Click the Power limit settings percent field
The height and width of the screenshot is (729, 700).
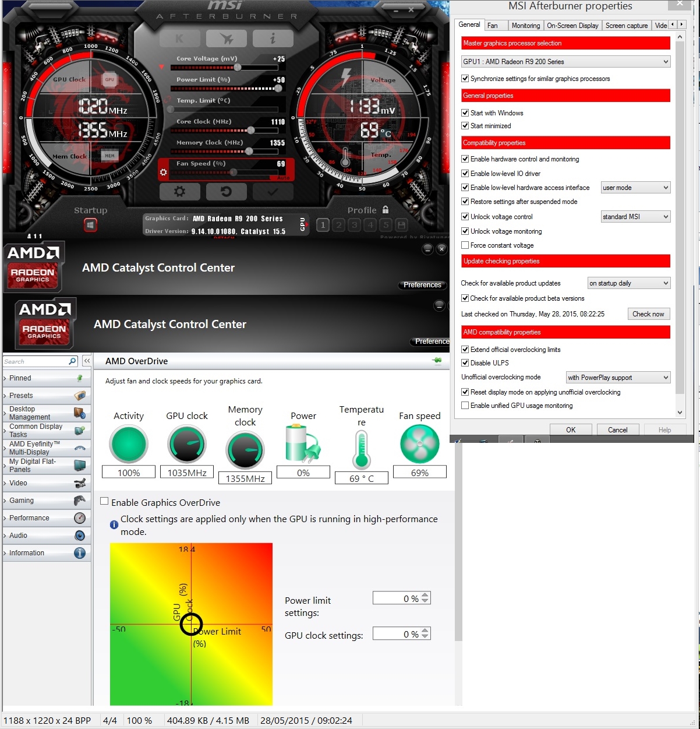click(396, 598)
